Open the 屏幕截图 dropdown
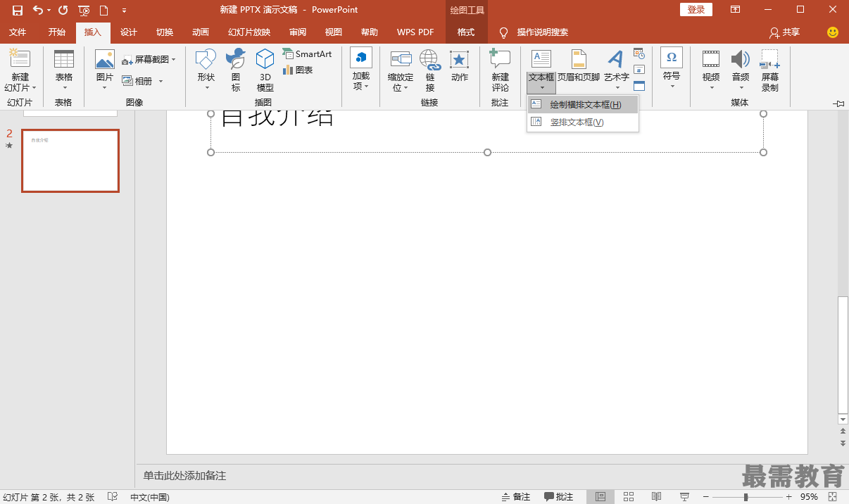The image size is (849, 504). (x=149, y=60)
